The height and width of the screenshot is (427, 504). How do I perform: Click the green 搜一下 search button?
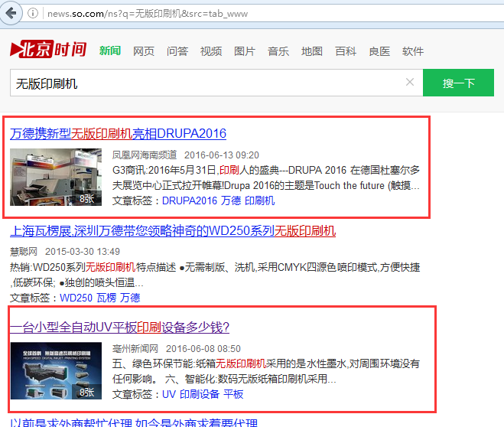click(458, 83)
